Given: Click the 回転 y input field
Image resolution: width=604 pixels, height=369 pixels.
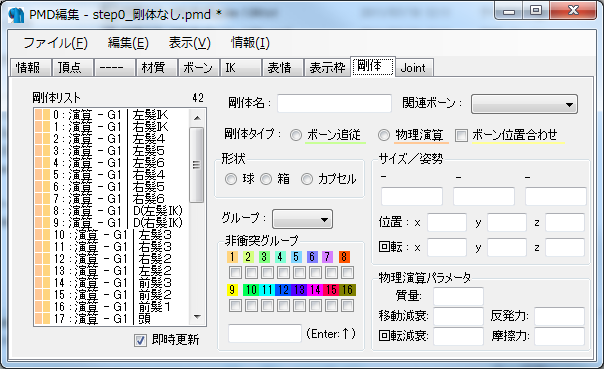Looking at the screenshot, I should point(507,247).
